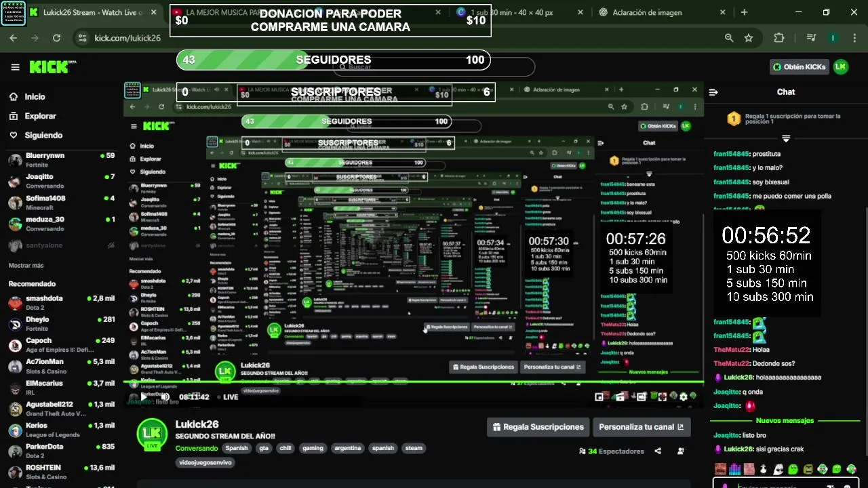This screenshot has height=488, width=868.
Task: Click TheMatu22 username in chat
Action: tap(731, 350)
